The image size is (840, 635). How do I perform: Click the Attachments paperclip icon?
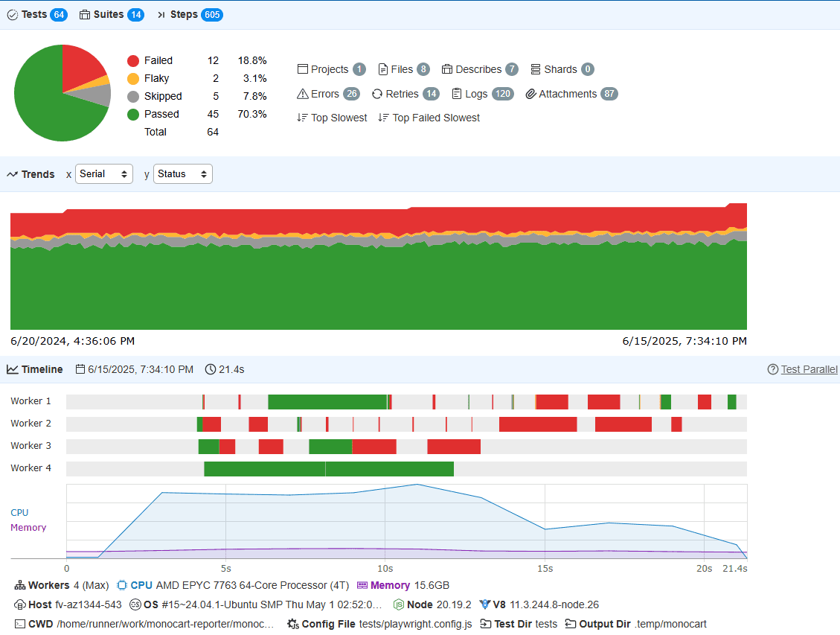pos(530,94)
